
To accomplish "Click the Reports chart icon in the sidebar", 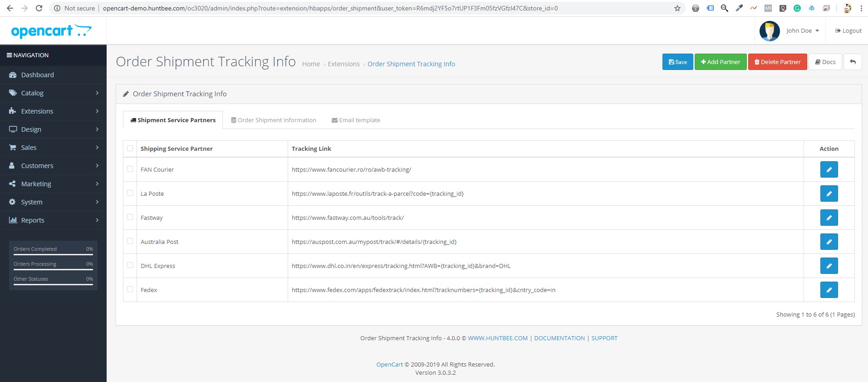I will click(x=13, y=220).
